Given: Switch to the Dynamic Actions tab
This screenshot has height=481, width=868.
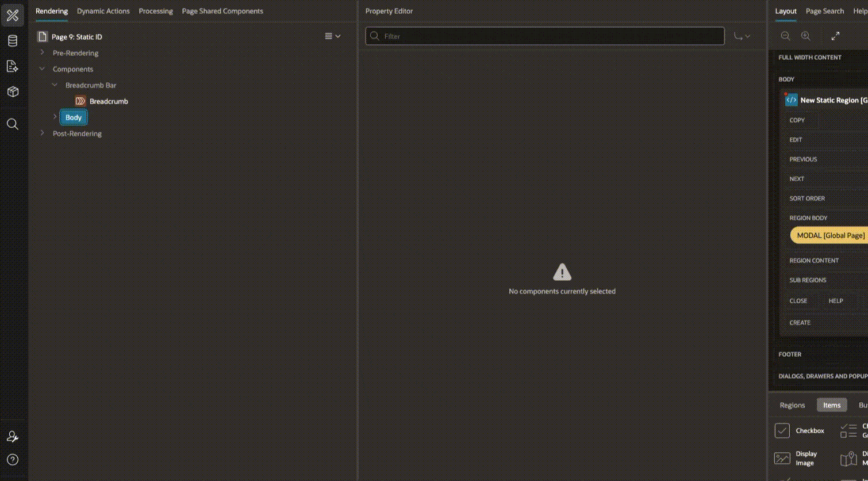Looking at the screenshot, I should click(x=103, y=11).
